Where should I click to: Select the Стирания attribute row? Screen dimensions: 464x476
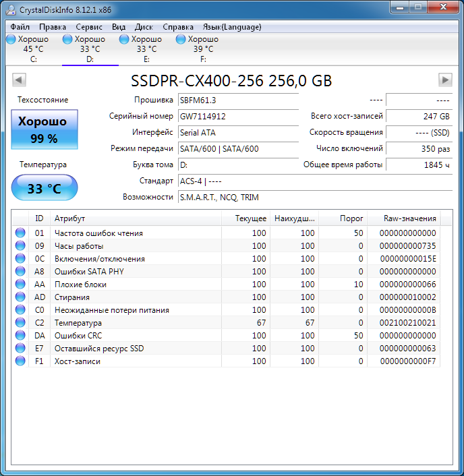point(226,297)
